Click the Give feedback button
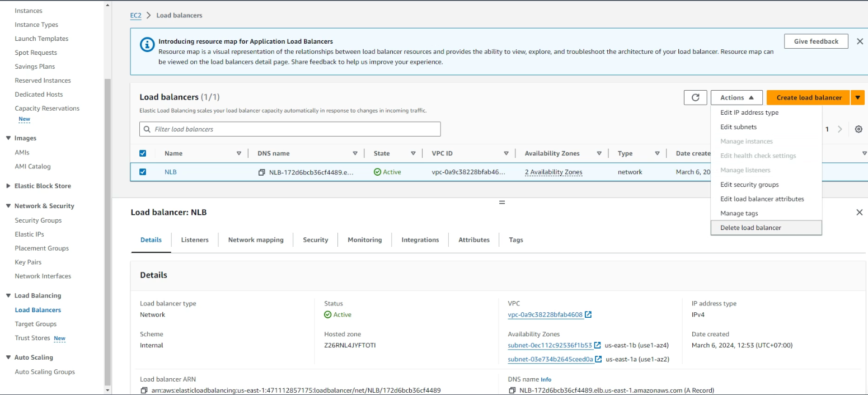The width and height of the screenshot is (868, 395). coord(816,41)
